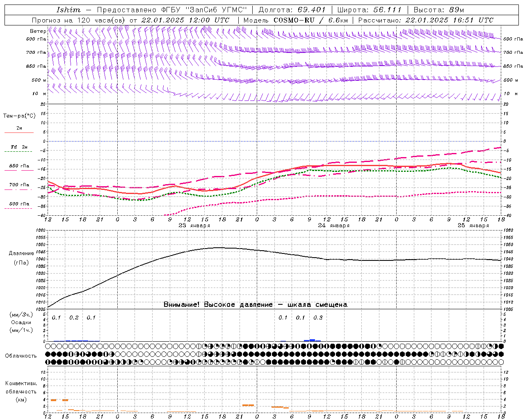Click the "Td 2м" dew point legend entry
The width and height of the screenshot is (525, 420).
click(x=19, y=147)
